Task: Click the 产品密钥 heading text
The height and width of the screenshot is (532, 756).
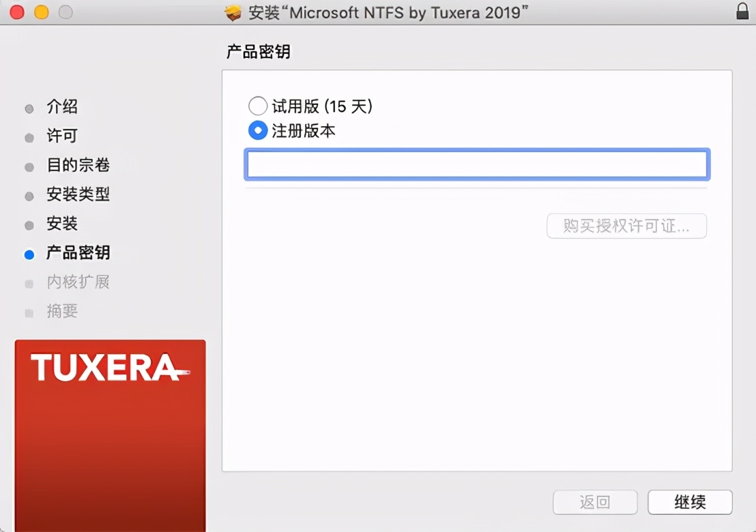Action: 259,52
